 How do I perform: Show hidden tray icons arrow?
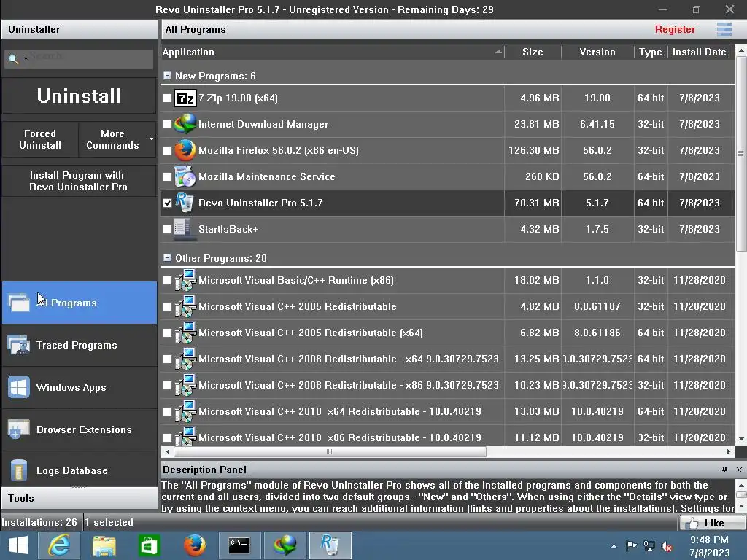[614, 546]
